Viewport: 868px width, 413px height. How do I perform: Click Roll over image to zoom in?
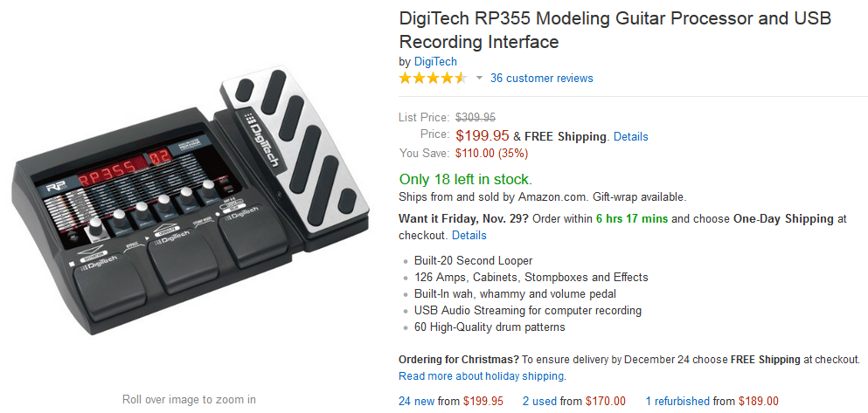tap(189, 399)
